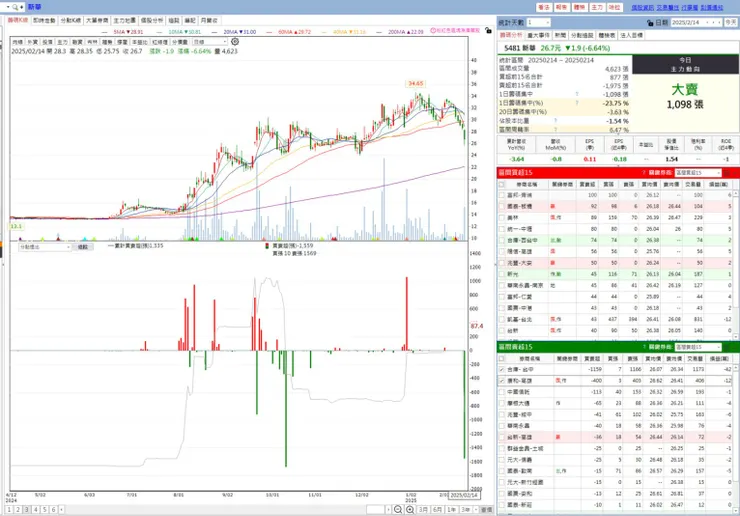The width and height of the screenshot is (740, 516).
Task: Select the 凱基-台北 buy row
Action: (x=615, y=319)
